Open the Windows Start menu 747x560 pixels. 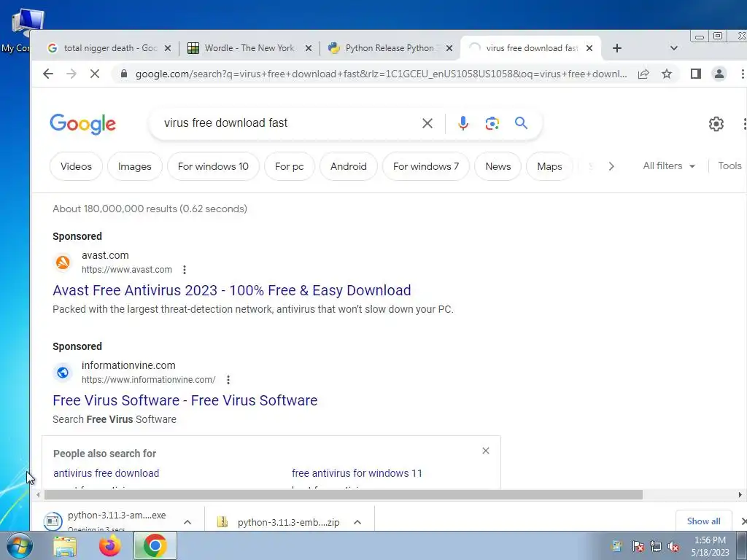(19, 545)
